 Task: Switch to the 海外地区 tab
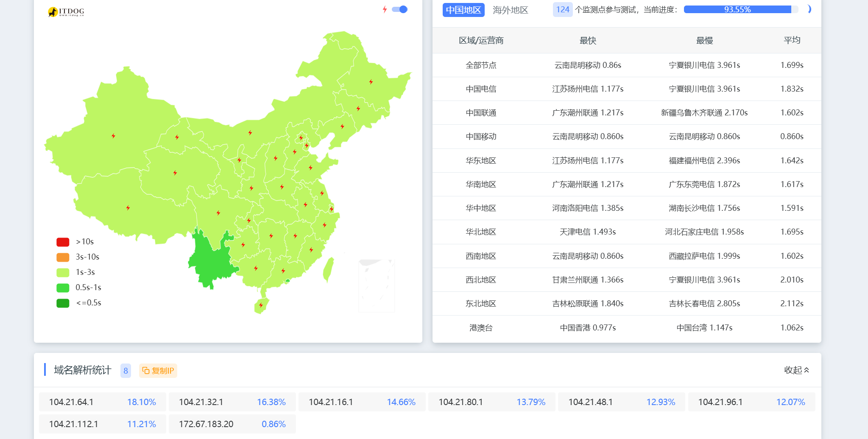pos(510,10)
